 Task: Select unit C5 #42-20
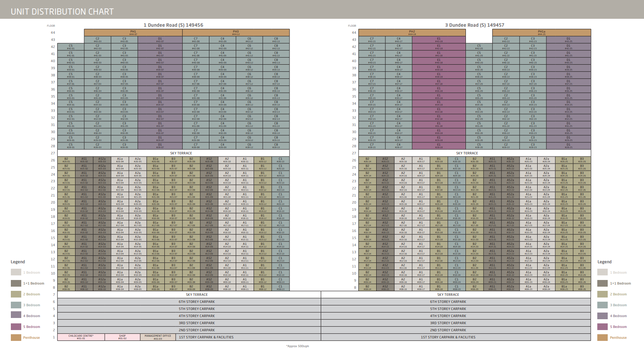[x=479, y=47]
